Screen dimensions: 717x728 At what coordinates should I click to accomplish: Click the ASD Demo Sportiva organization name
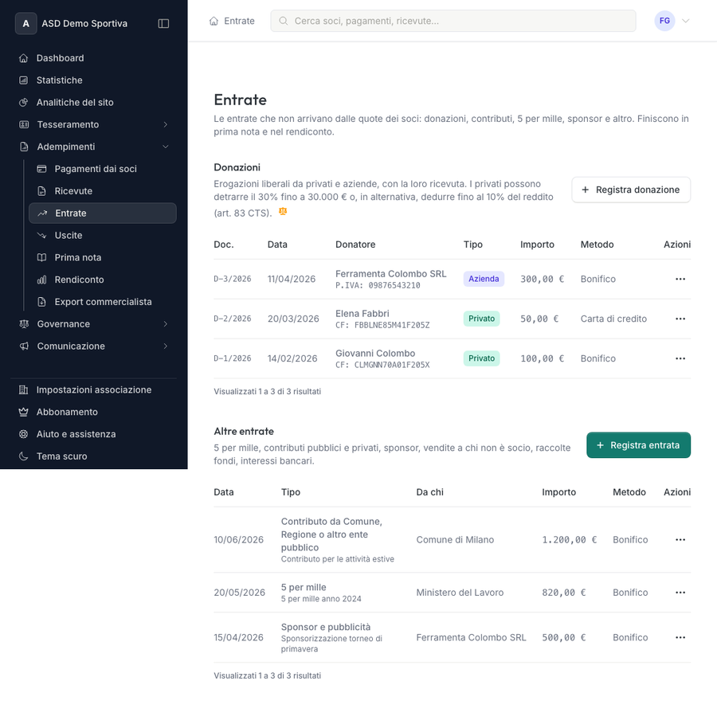[x=84, y=24]
